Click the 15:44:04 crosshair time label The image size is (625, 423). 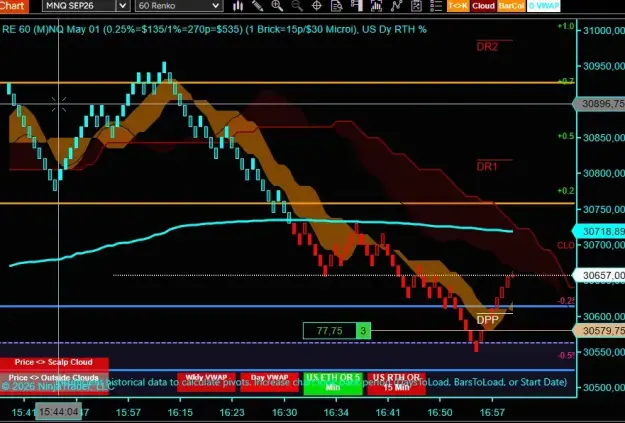[59, 411]
